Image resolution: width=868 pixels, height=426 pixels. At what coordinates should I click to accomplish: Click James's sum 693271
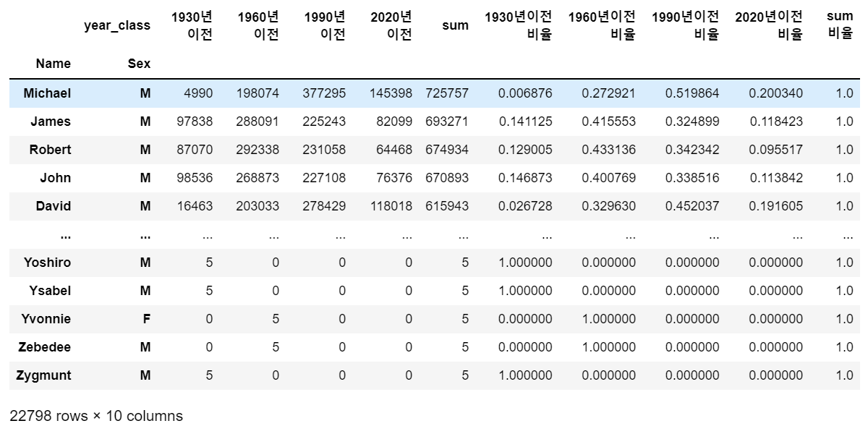[x=447, y=122]
